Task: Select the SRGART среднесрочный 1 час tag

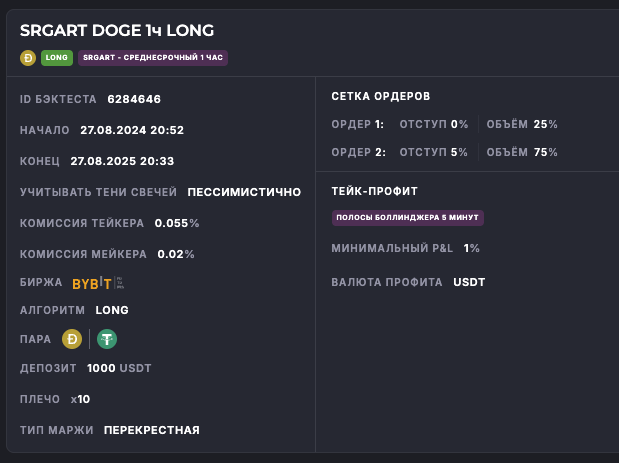Action: pyautogui.click(x=153, y=58)
